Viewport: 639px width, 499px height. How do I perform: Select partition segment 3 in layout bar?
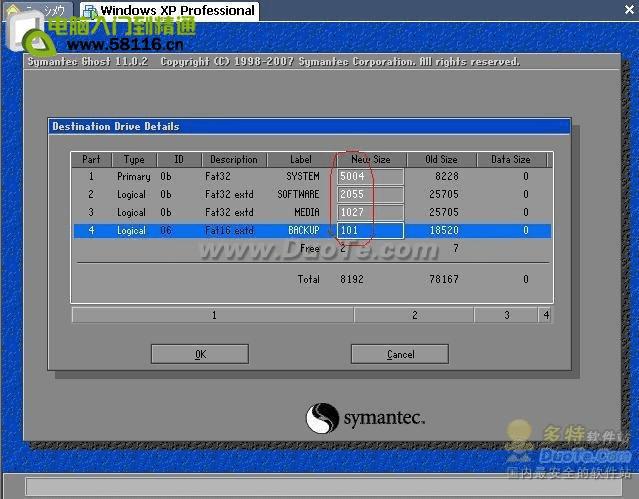click(x=506, y=315)
